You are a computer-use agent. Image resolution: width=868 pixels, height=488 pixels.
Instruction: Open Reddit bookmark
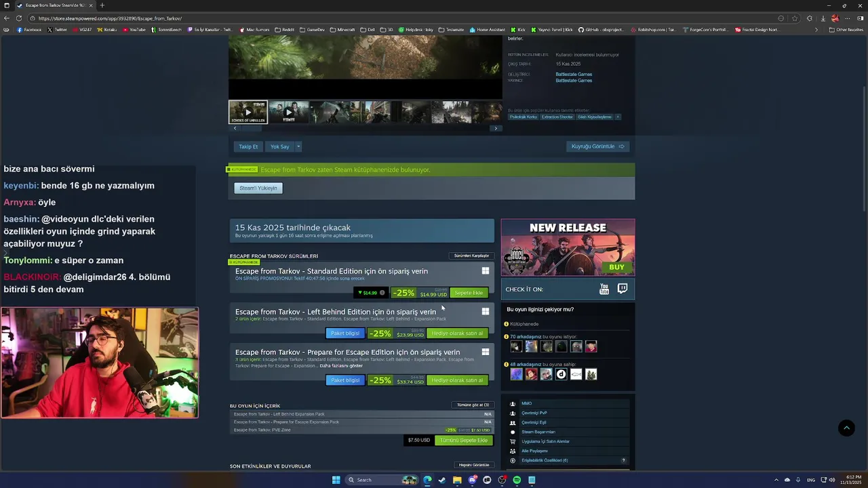(x=285, y=30)
